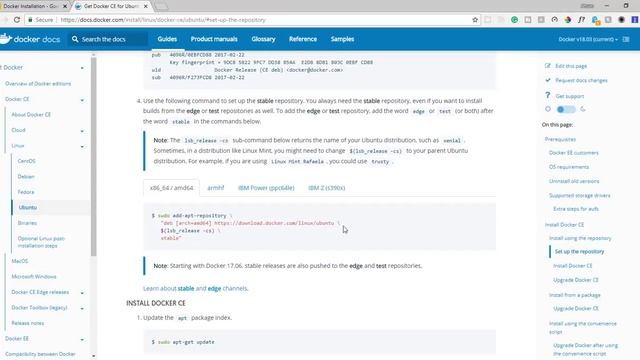640x360 pixels.
Task: Collapse the Docker CE sidebar section
Action: [82, 100]
